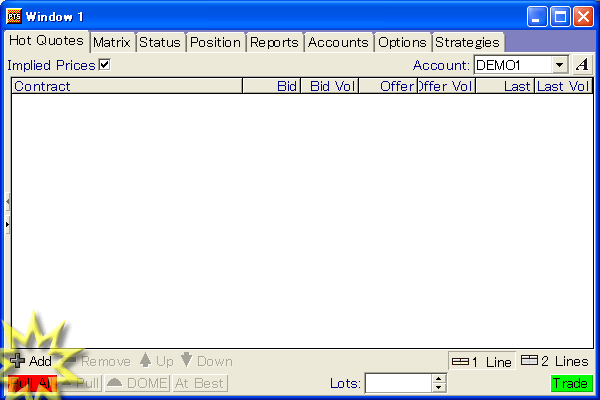
Task: Open the Strategies tab
Action: coord(467,42)
